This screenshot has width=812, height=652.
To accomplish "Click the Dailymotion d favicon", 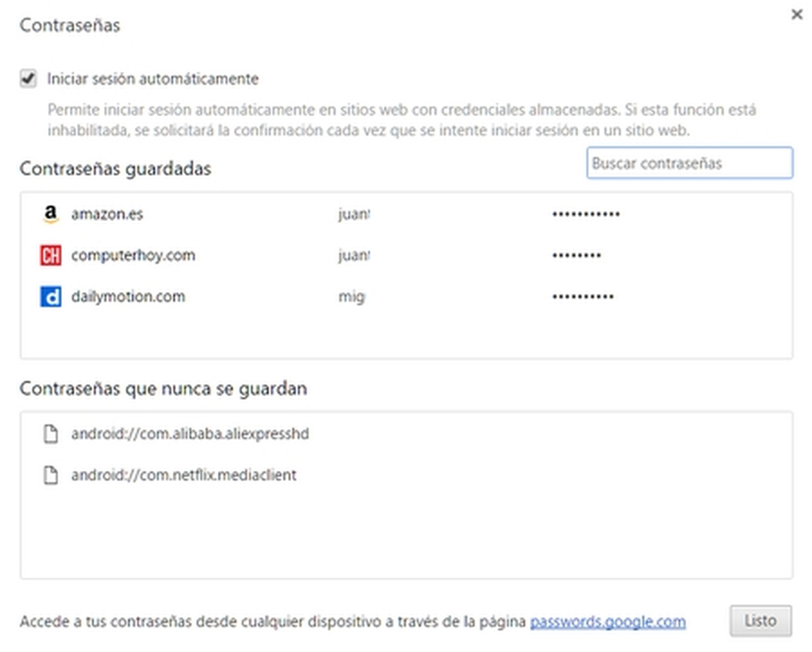I will (x=51, y=297).
